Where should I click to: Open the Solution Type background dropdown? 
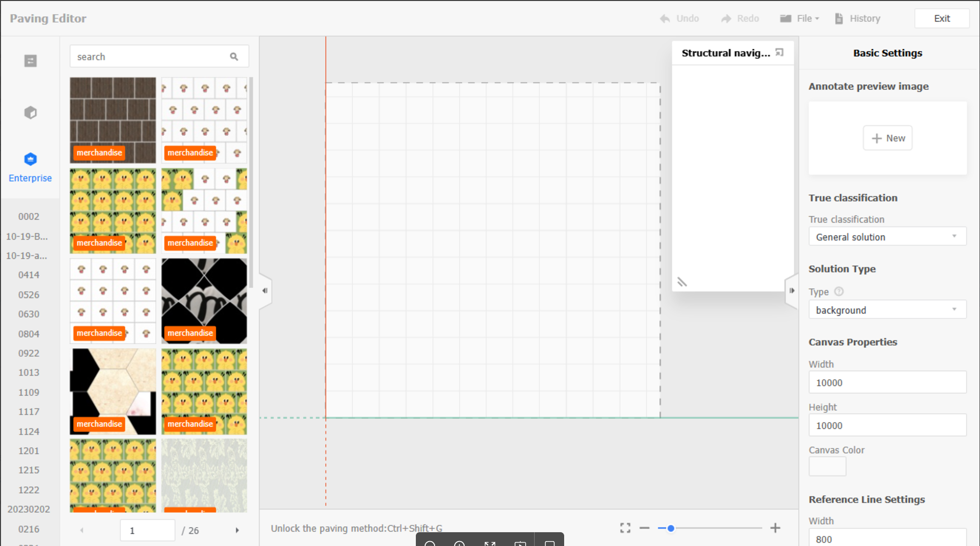coord(887,310)
